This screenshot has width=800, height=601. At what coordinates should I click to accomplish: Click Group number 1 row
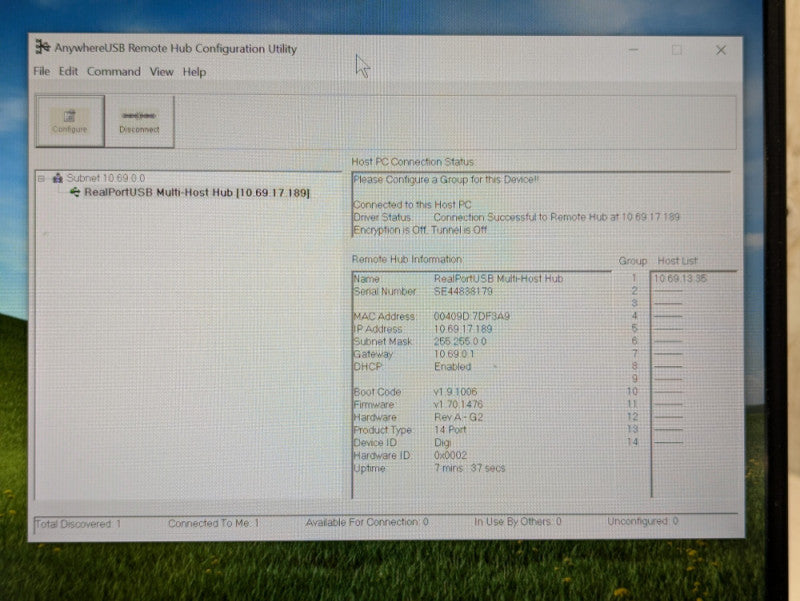pyautogui.click(x=634, y=278)
